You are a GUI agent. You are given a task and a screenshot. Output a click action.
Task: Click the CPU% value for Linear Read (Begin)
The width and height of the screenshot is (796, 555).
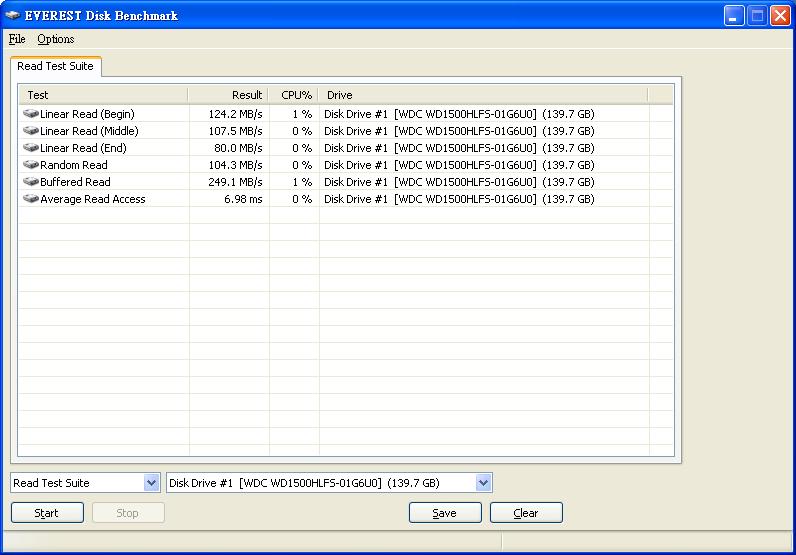302,114
